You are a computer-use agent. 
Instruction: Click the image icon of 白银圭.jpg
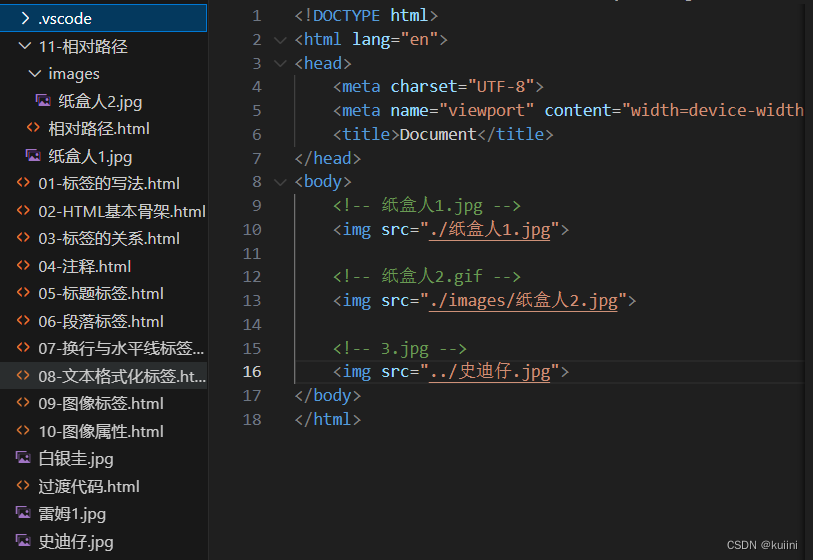23,457
